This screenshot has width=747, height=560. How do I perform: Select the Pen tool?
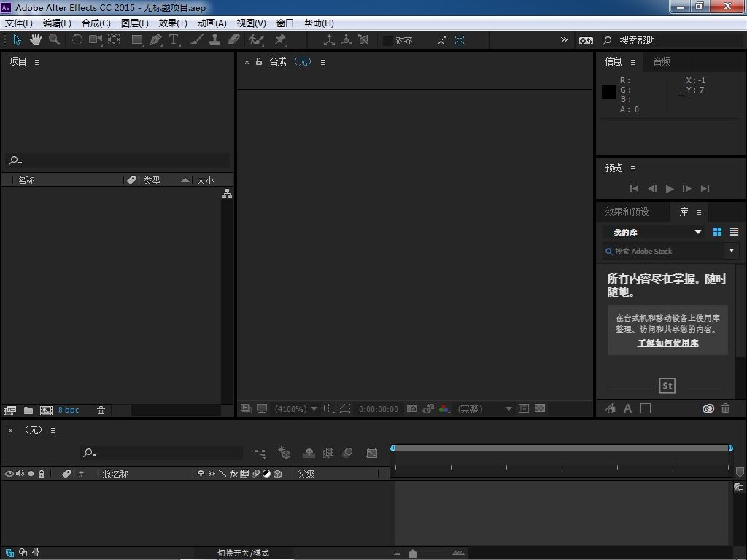pyautogui.click(x=156, y=40)
